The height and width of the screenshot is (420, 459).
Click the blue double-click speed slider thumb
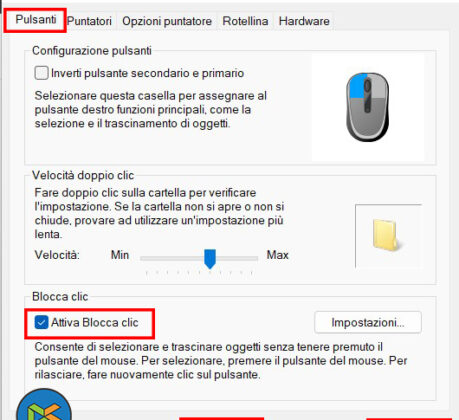(210, 259)
